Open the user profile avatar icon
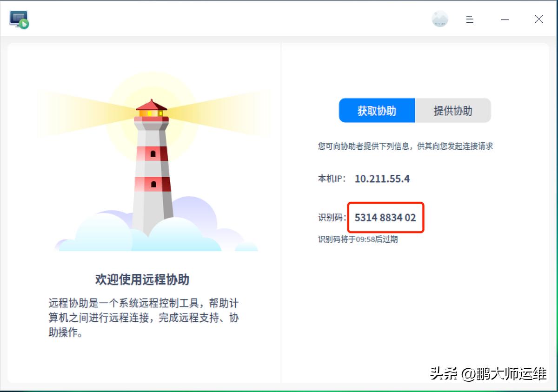The height and width of the screenshot is (392, 558). (x=439, y=19)
